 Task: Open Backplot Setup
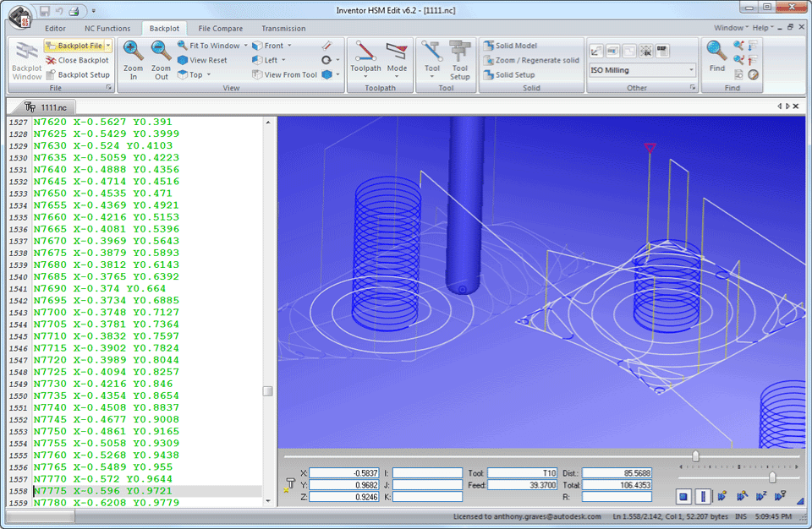(77, 74)
